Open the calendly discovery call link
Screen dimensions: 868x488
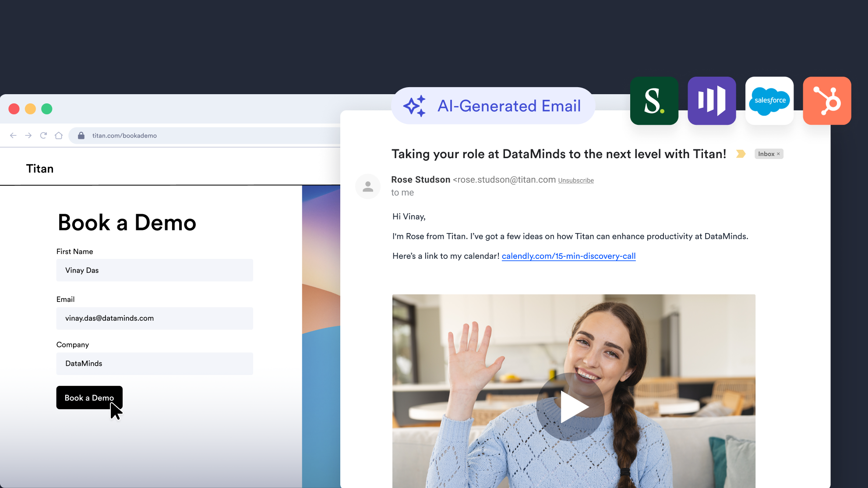pyautogui.click(x=568, y=256)
